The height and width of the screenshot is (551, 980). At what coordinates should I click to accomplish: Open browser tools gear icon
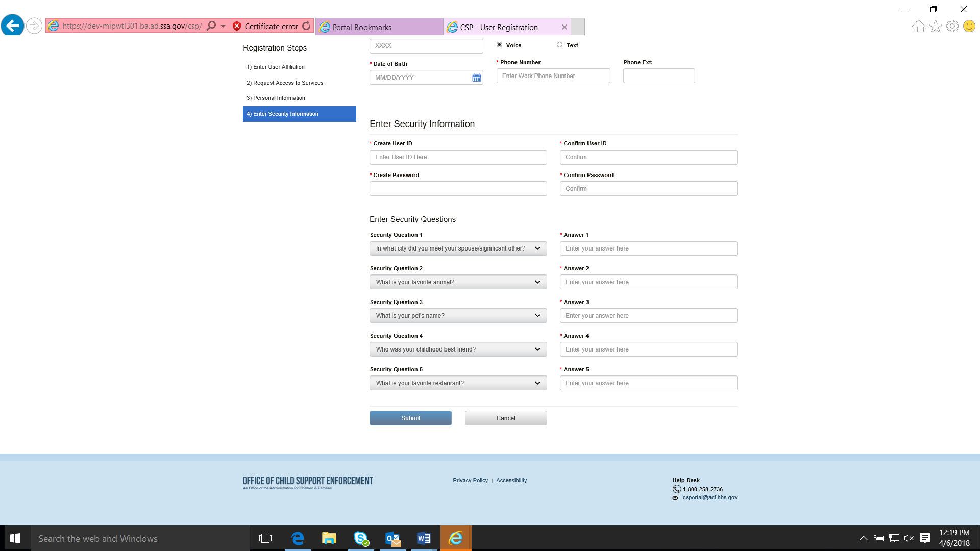click(x=952, y=26)
